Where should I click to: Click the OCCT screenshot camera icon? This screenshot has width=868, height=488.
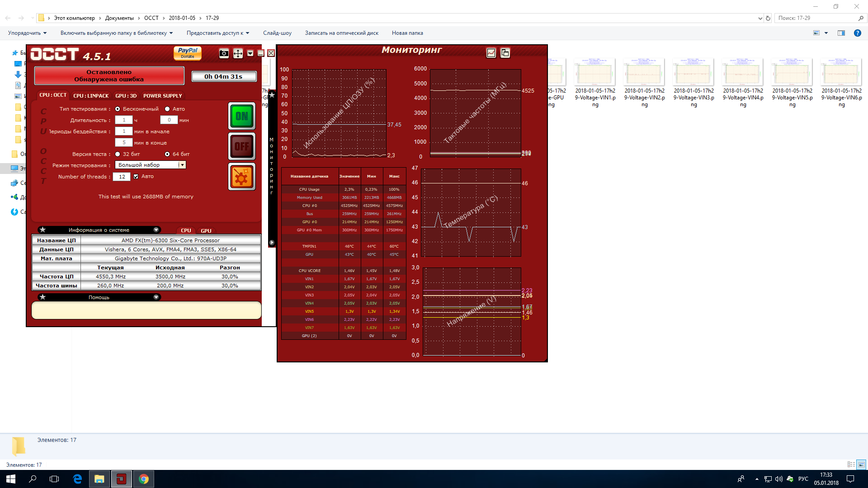[224, 54]
